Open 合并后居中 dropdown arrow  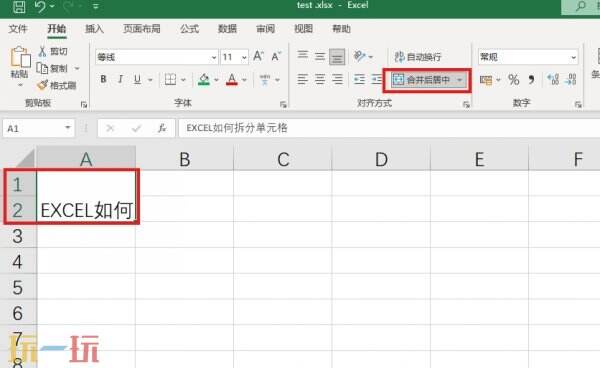[x=460, y=80]
